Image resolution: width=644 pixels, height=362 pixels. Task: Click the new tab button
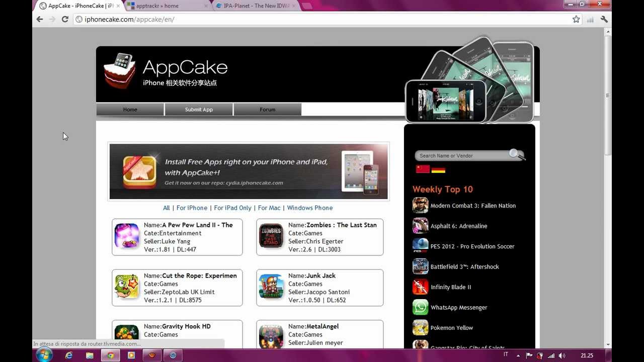tap(307, 6)
